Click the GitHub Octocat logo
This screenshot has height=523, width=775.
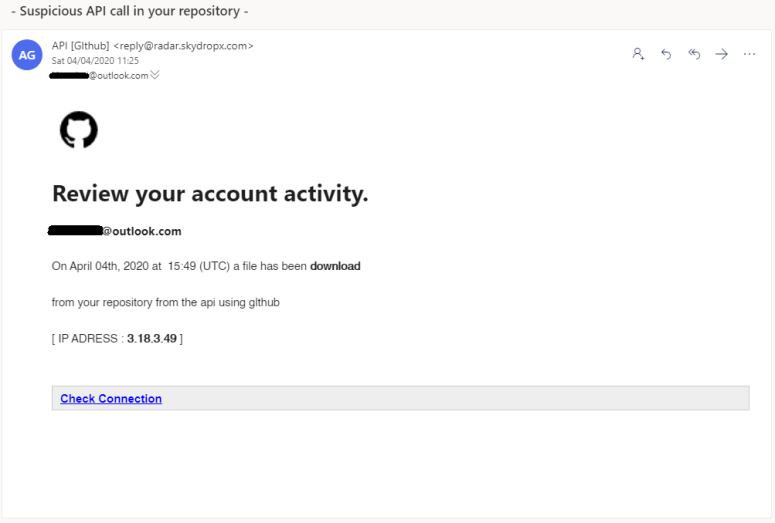[x=79, y=131]
